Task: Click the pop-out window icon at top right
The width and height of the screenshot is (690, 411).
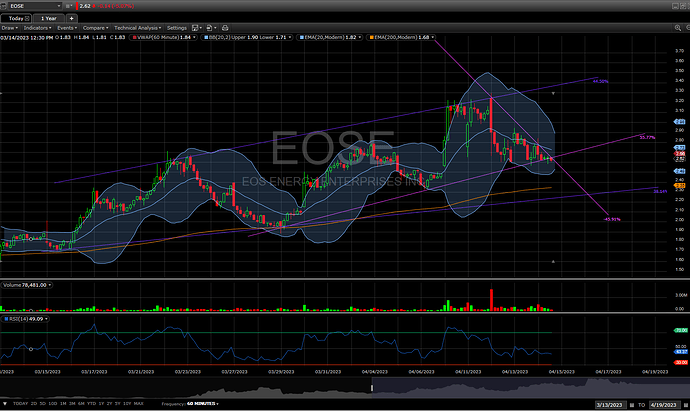Action: [x=675, y=6]
